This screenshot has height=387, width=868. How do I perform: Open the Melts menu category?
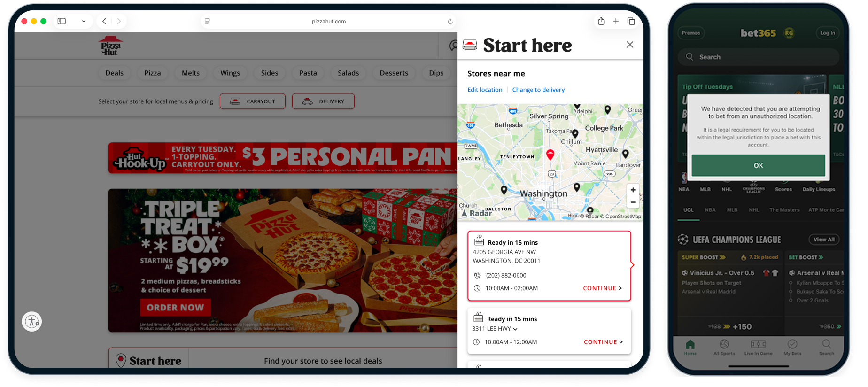coord(191,73)
